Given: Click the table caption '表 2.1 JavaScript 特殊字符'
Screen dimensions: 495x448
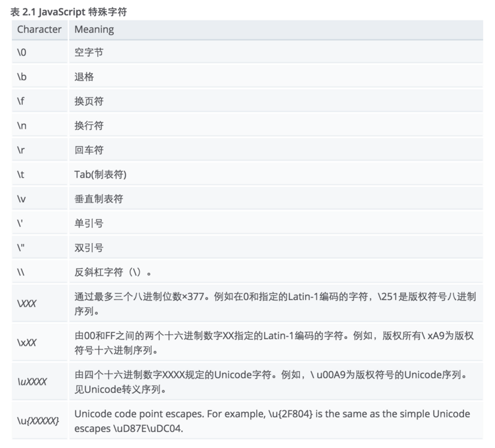Looking at the screenshot, I should pos(69,12).
